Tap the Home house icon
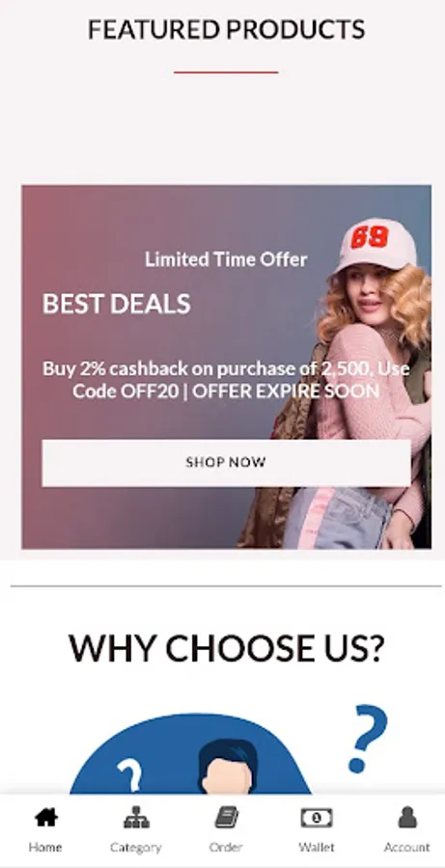Screen dimensions: 445x868 [x=46, y=817]
